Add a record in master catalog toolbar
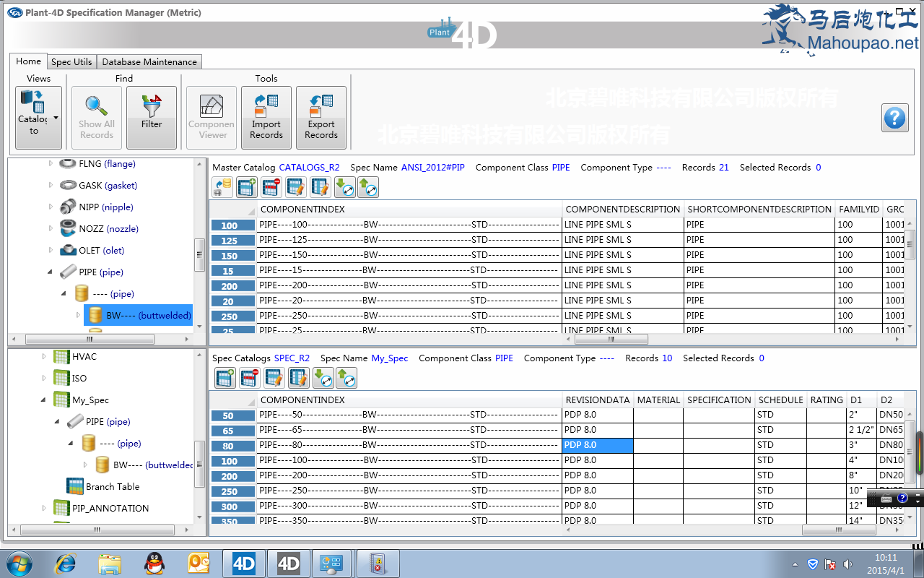The image size is (924, 578). point(248,188)
